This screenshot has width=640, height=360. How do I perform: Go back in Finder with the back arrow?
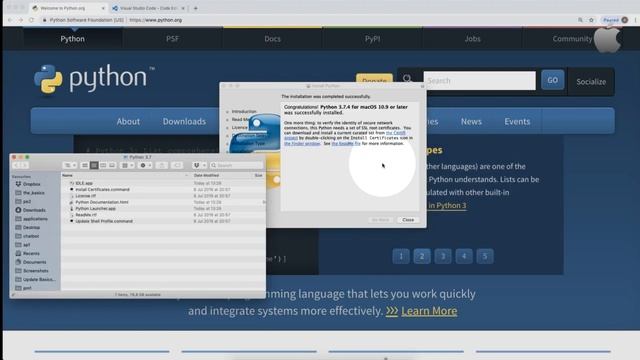tap(16, 165)
